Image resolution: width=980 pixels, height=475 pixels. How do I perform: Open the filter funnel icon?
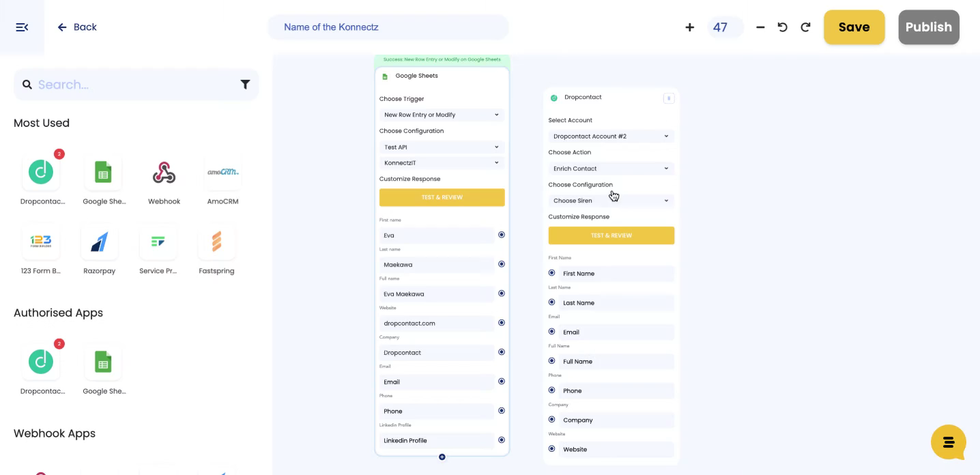(x=245, y=85)
